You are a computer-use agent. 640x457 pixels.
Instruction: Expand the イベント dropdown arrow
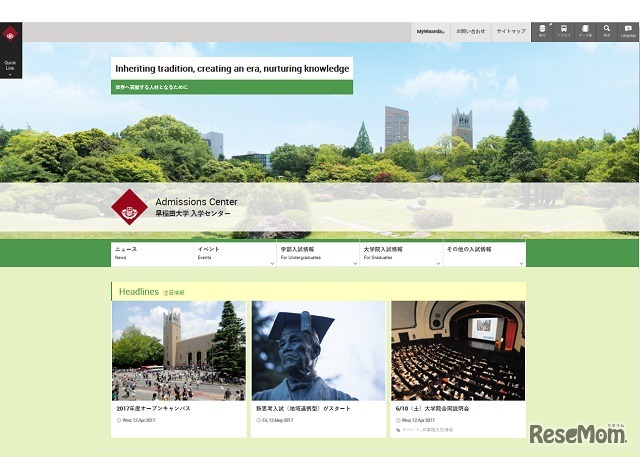click(272, 264)
